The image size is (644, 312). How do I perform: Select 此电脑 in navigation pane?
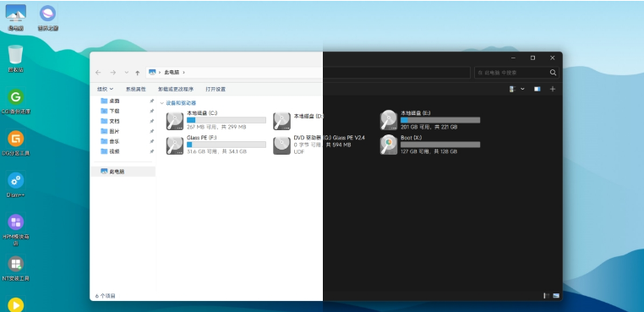point(123,172)
